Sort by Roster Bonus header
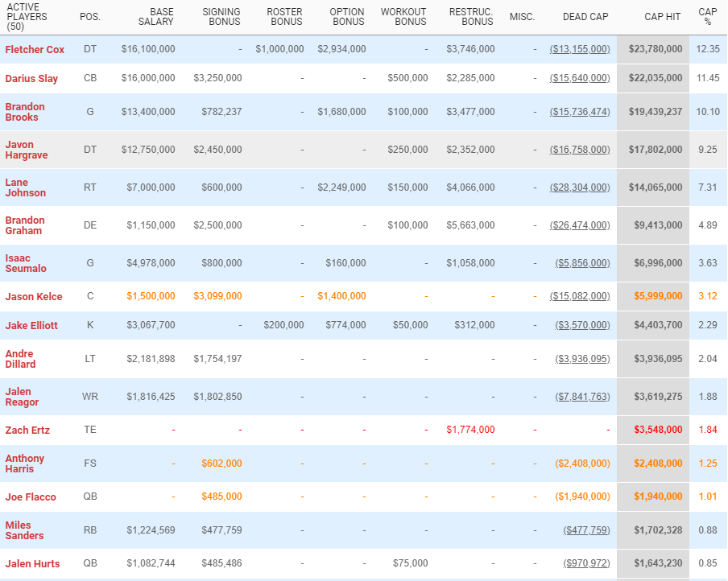 coord(284,17)
